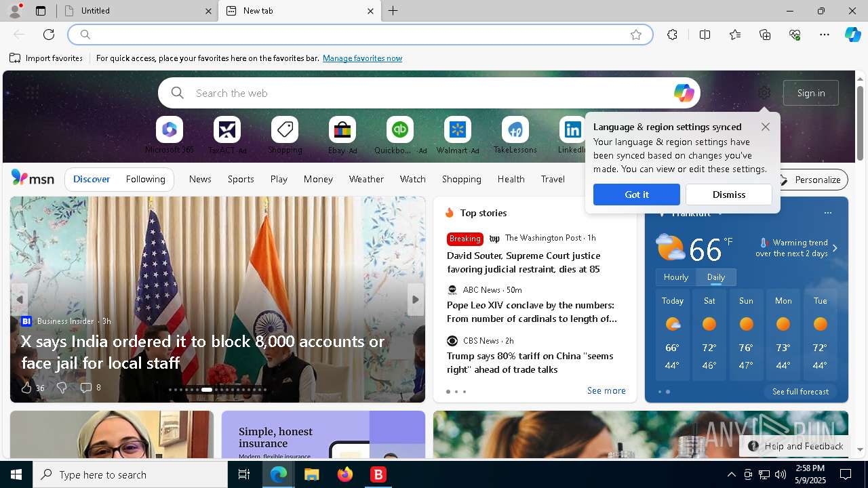Click the Copilot icon in search box
This screenshot has width=868, height=488.
coord(684,93)
